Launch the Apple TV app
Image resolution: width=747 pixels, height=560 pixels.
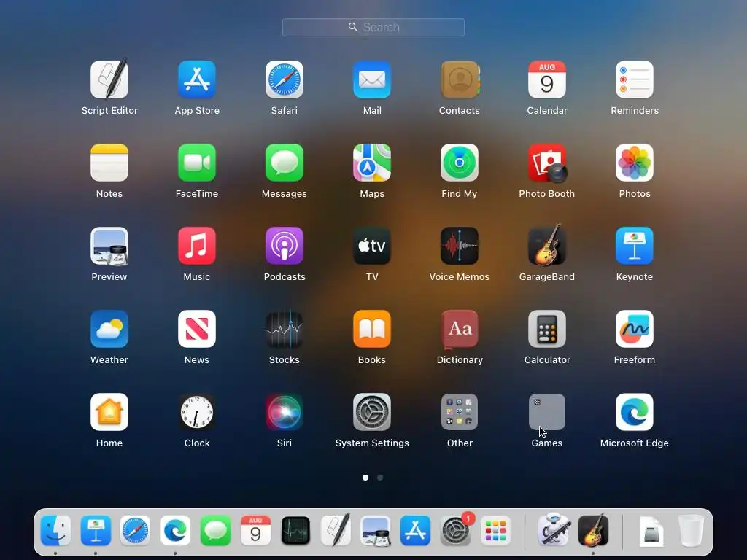[372, 246]
